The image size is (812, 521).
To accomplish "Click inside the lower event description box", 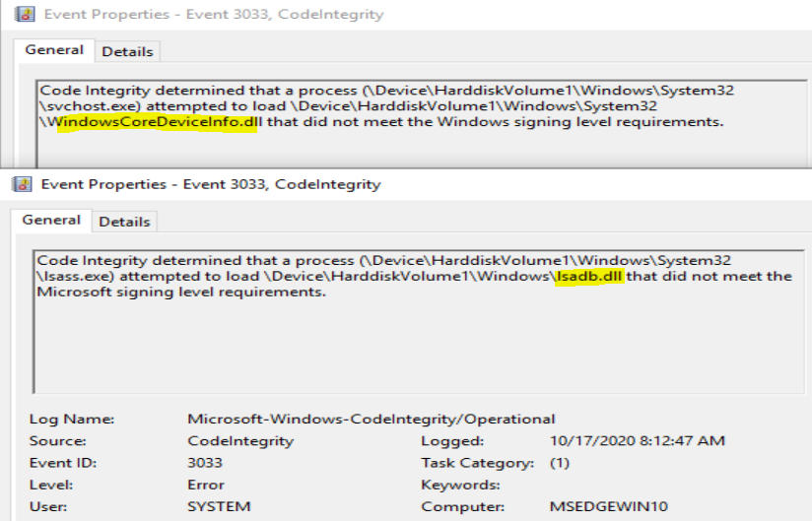I will point(419,322).
